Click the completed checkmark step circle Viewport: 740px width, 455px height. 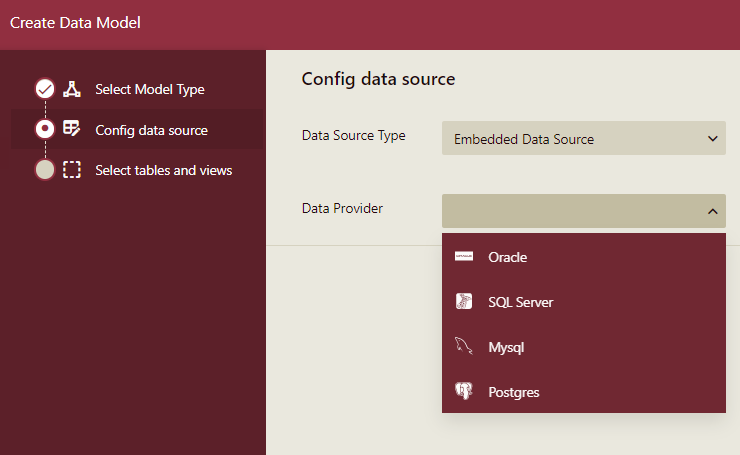pos(45,89)
